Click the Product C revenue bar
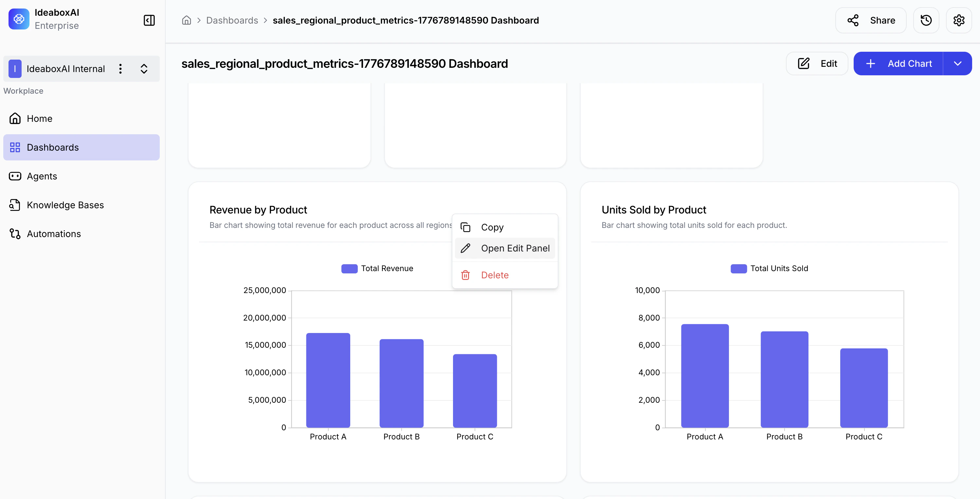The width and height of the screenshot is (980, 499). 475,391
